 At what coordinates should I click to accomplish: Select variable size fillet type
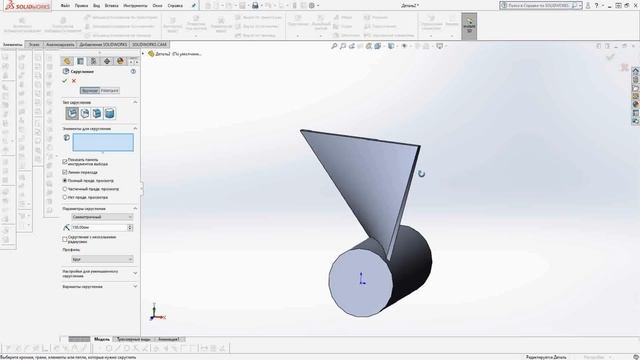point(84,113)
